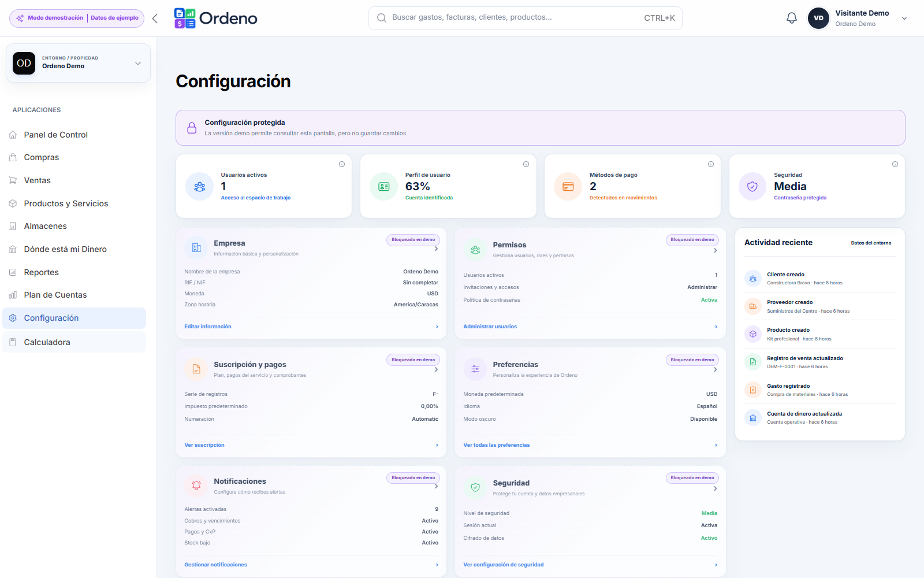
Task: Click the users icon in Usuarios activos card
Action: pyautogui.click(x=199, y=187)
